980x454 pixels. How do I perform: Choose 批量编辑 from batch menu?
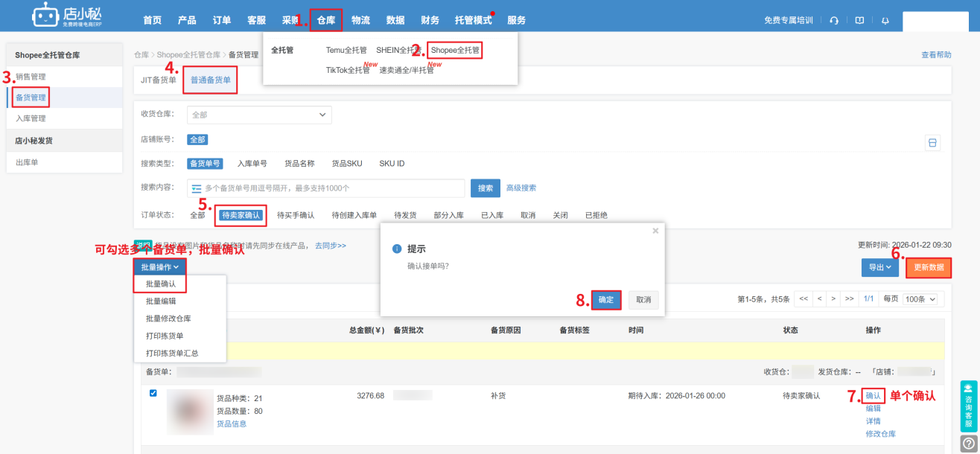pyautogui.click(x=161, y=301)
